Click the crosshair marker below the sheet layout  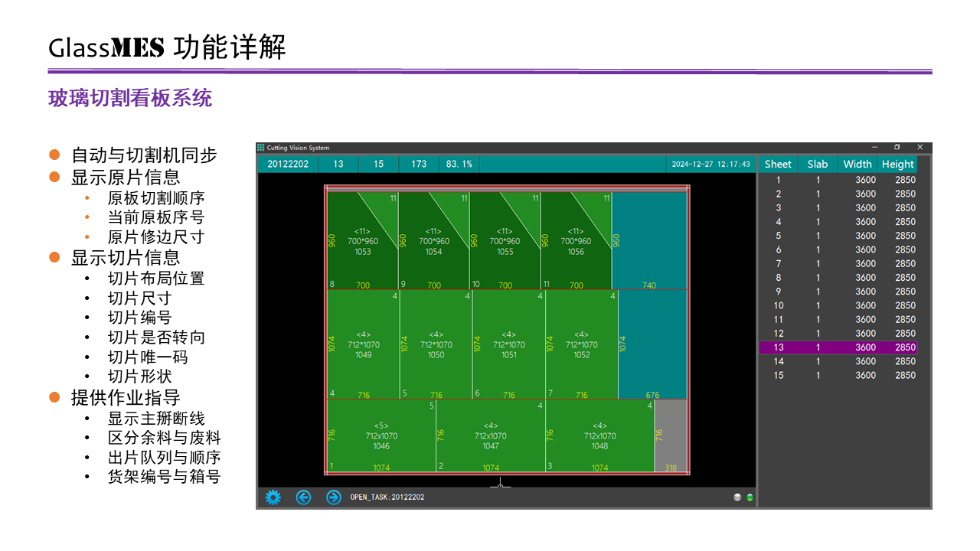[x=500, y=483]
